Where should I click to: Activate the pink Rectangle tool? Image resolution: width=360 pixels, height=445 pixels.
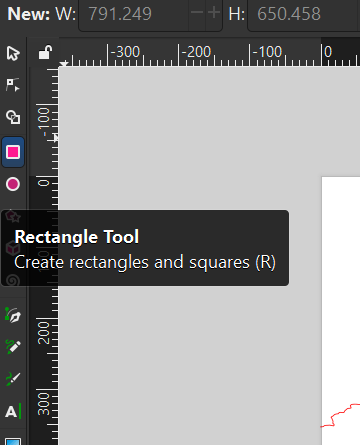pos(13,152)
